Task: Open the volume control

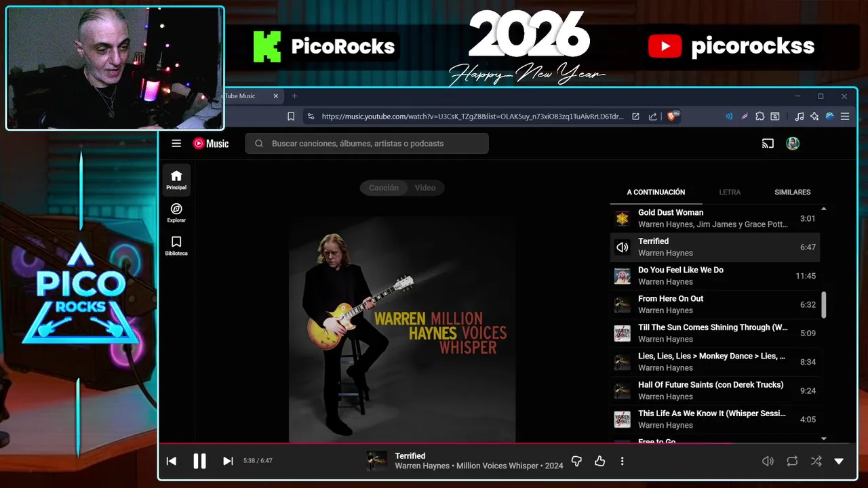Action: (768, 461)
